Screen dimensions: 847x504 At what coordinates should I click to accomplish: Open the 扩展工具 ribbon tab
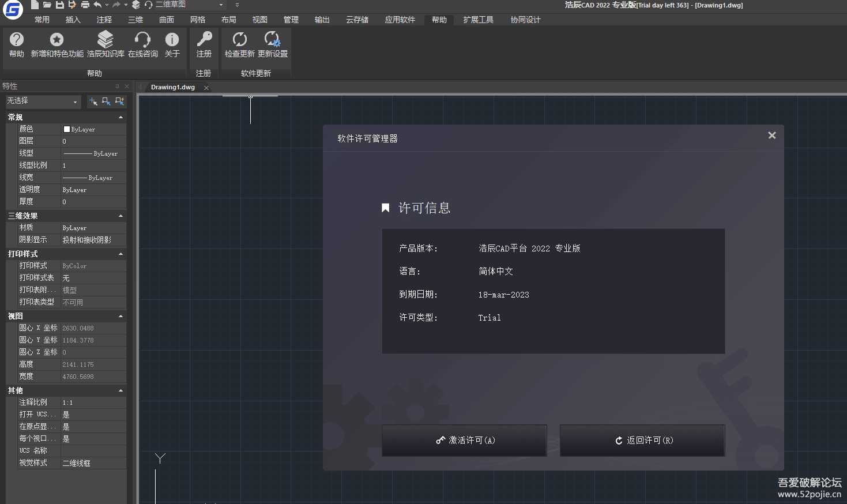point(478,20)
